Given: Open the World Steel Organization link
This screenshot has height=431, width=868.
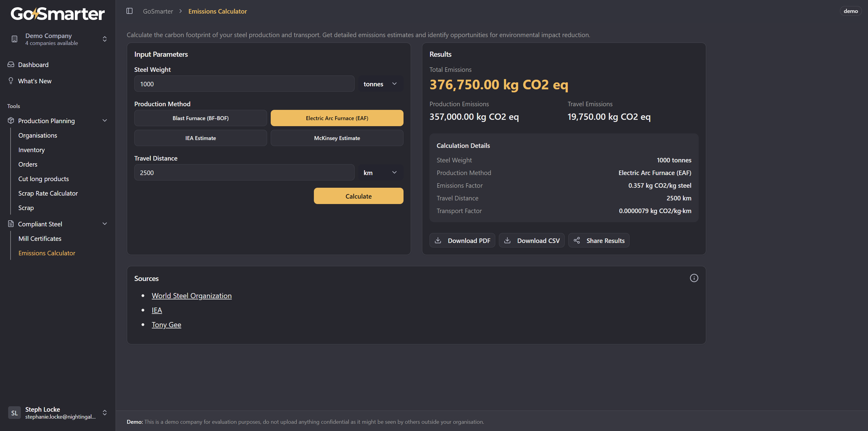Looking at the screenshot, I should [191, 295].
